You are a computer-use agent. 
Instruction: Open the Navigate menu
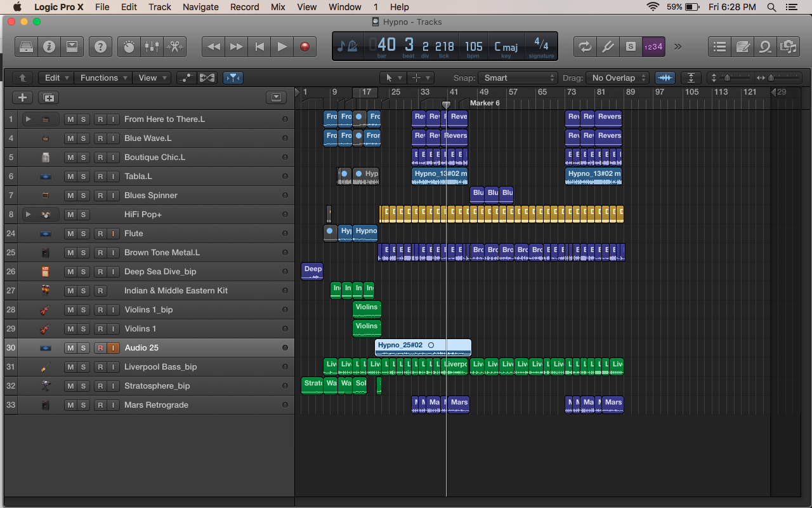point(200,7)
